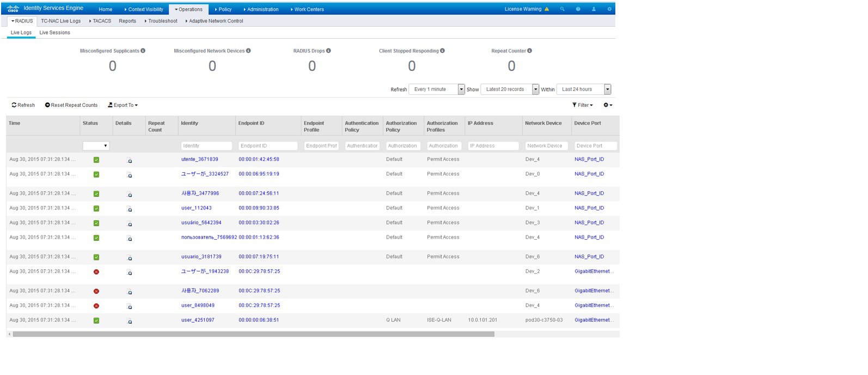Screen dimensions: 868x375
Task: Open the help question mark icon
Action: pyautogui.click(x=578, y=9)
